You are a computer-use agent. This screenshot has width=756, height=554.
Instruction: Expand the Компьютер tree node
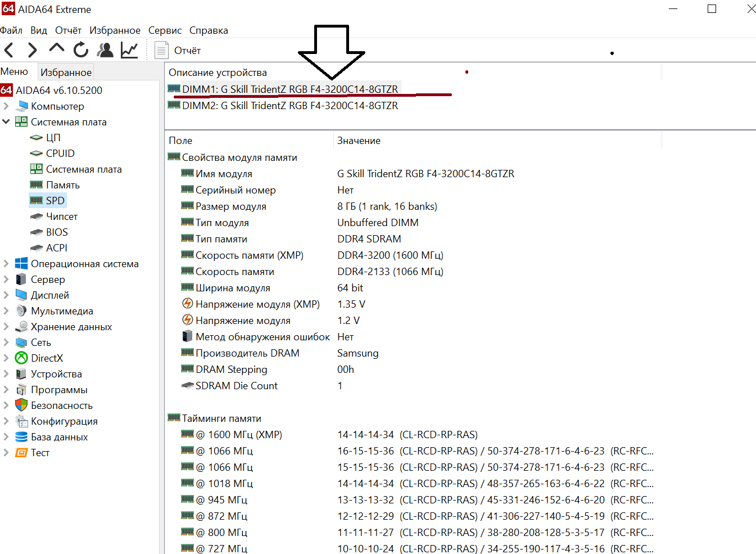6,106
